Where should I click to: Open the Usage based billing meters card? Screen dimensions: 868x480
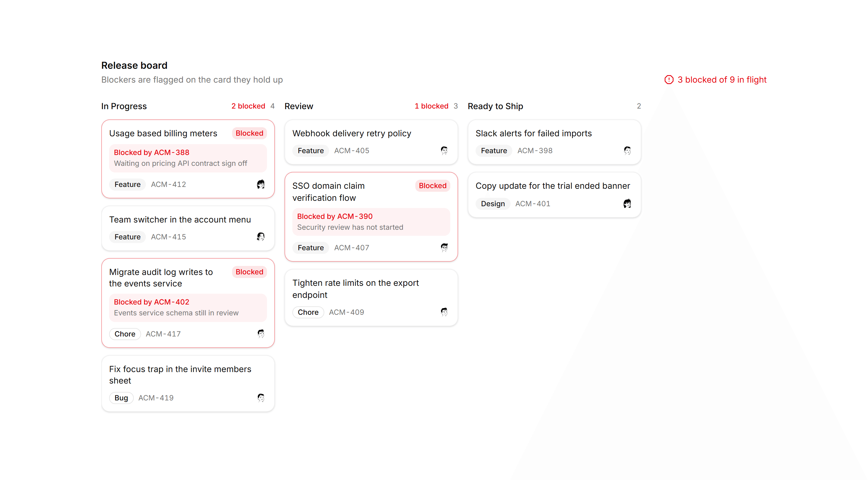tap(188, 159)
